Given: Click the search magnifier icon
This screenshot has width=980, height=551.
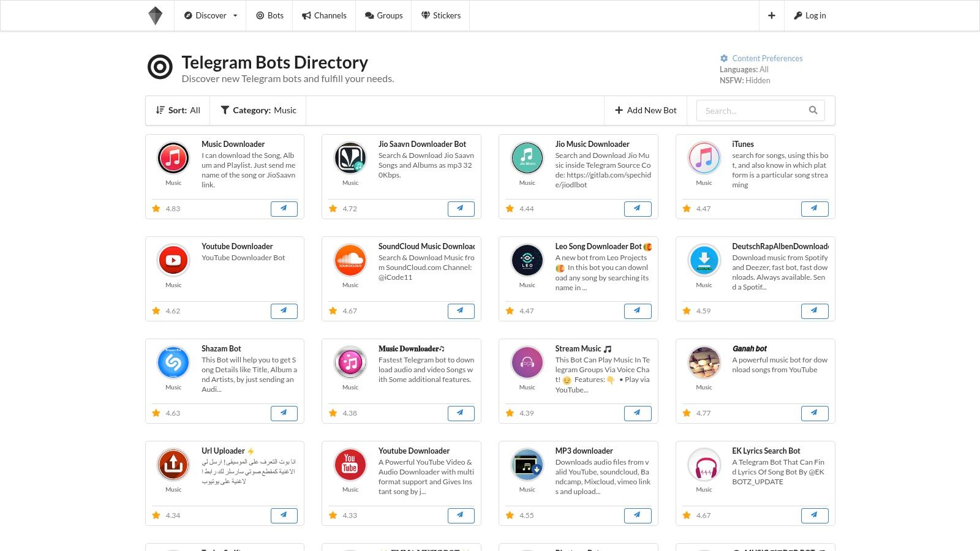Looking at the screenshot, I should tap(813, 110).
